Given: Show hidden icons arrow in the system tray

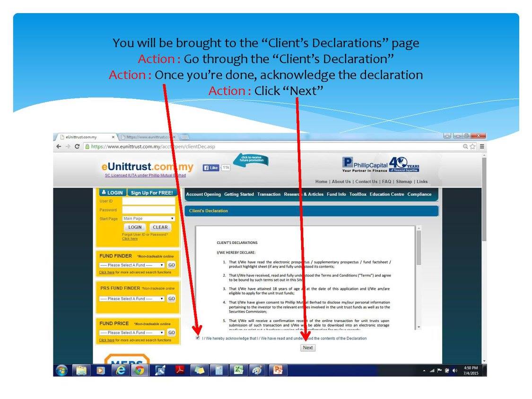Looking at the screenshot, I should click(x=424, y=371).
